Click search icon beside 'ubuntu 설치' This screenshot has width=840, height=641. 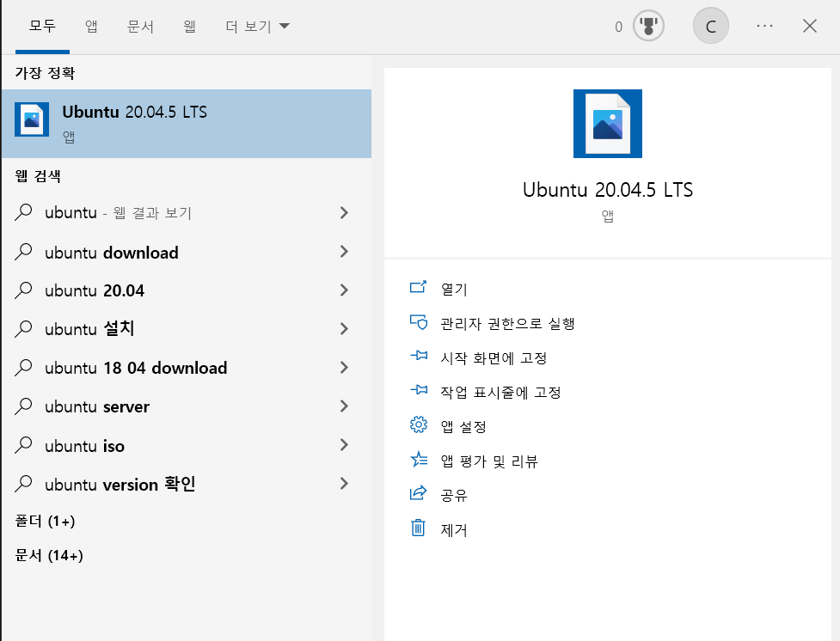coord(23,329)
